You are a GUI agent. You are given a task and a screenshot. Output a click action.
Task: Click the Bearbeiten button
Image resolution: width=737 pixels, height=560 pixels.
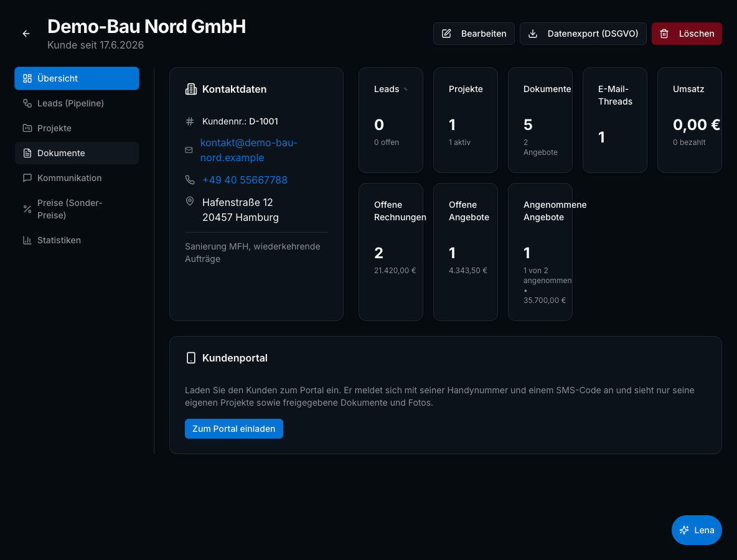474,34
